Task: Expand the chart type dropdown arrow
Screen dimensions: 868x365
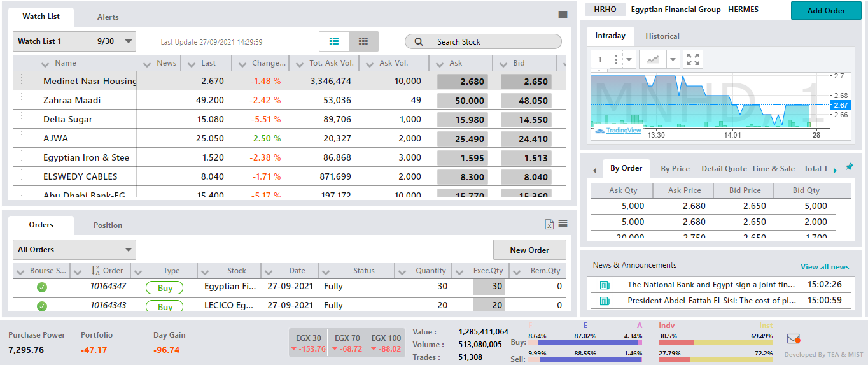Action: (x=673, y=59)
